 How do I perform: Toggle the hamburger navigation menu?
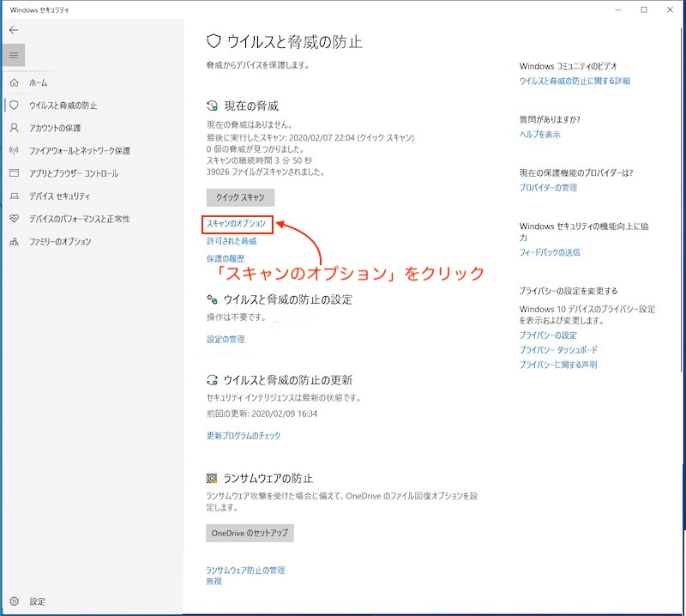point(14,55)
